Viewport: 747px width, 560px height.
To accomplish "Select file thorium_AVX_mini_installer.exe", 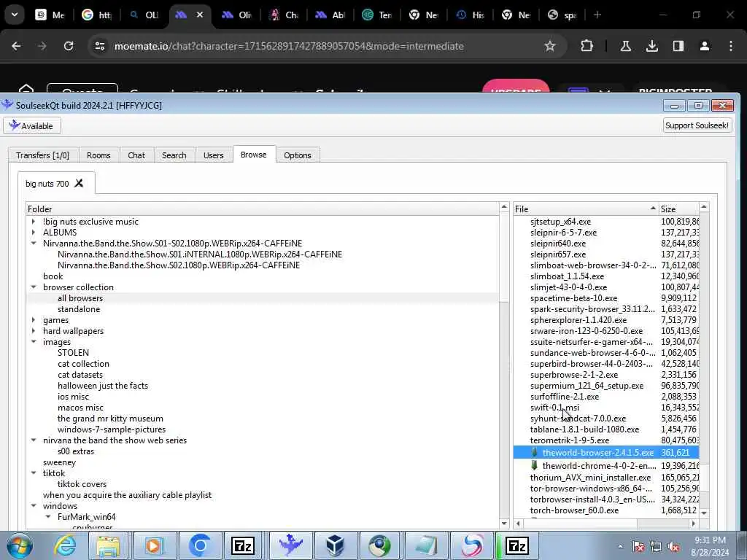I will coord(590,477).
